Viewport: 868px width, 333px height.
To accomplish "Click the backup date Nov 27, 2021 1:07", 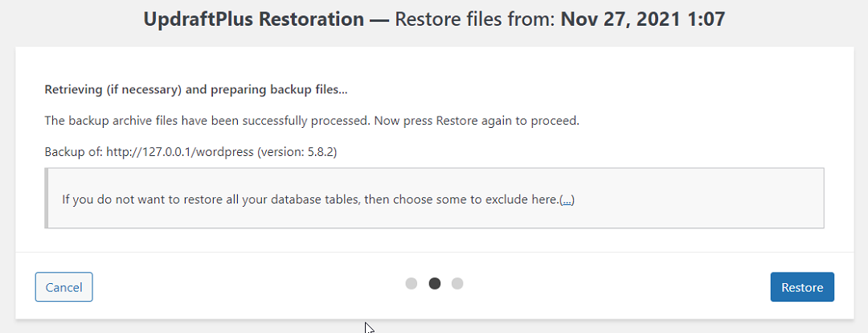I will (x=642, y=19).
